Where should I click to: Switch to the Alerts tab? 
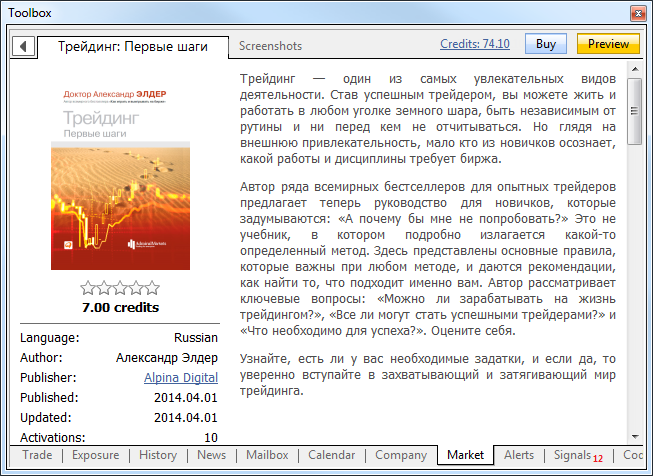tap(518, 455)
